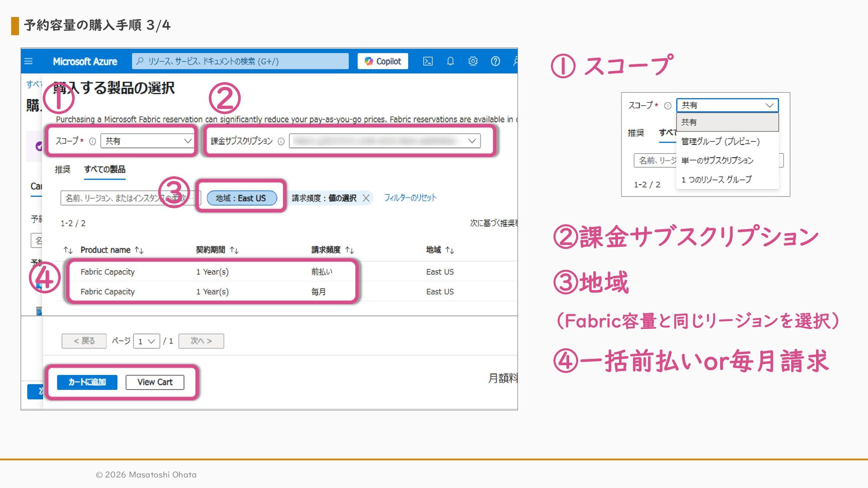868x488 pixels.
Task: Click the Azure search box
Action: point(240,61)
